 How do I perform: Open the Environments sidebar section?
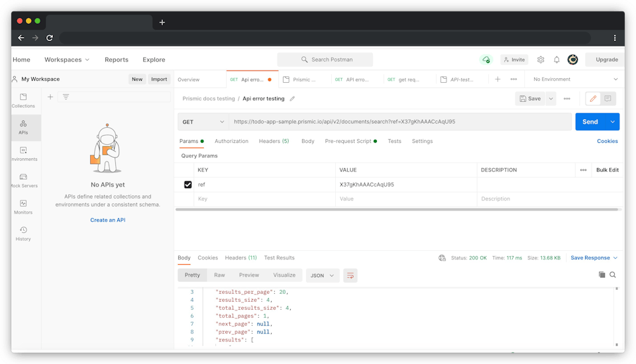23,154
